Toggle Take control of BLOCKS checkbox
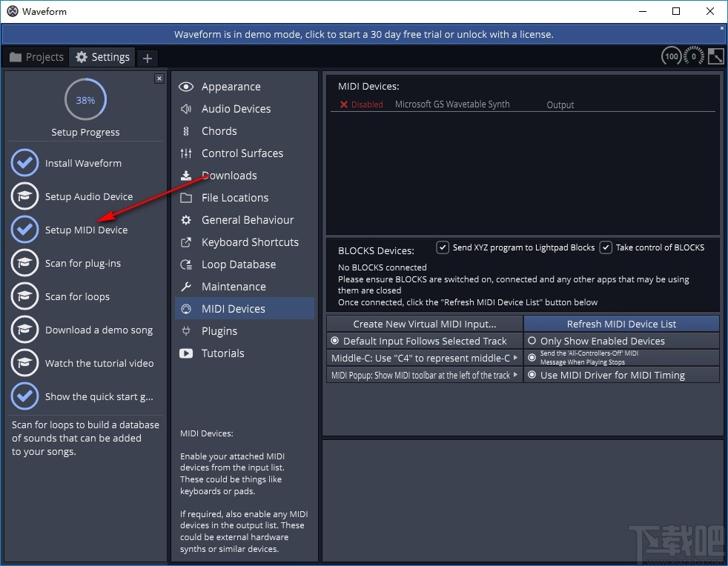This screenshot has height=566, width=728. (606, 247)
